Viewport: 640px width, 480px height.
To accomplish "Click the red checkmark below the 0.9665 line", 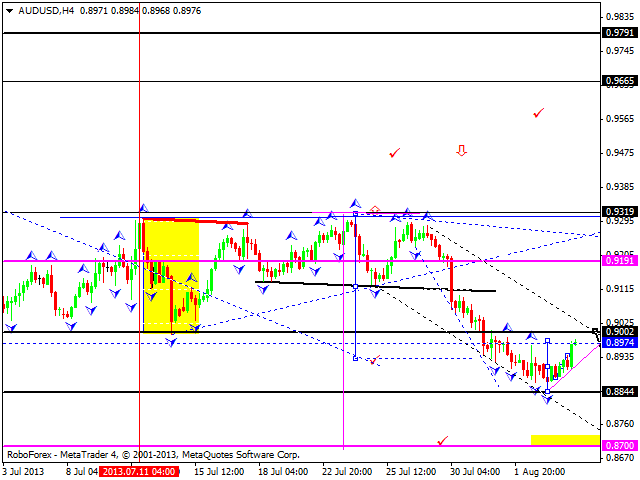I will [x=539, y=113].
